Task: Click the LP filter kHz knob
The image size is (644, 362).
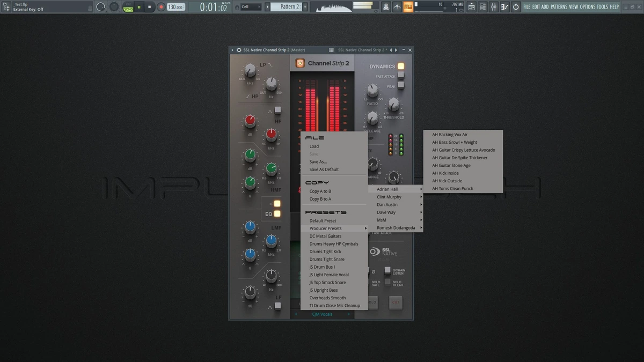Action: tap(250, 70)
